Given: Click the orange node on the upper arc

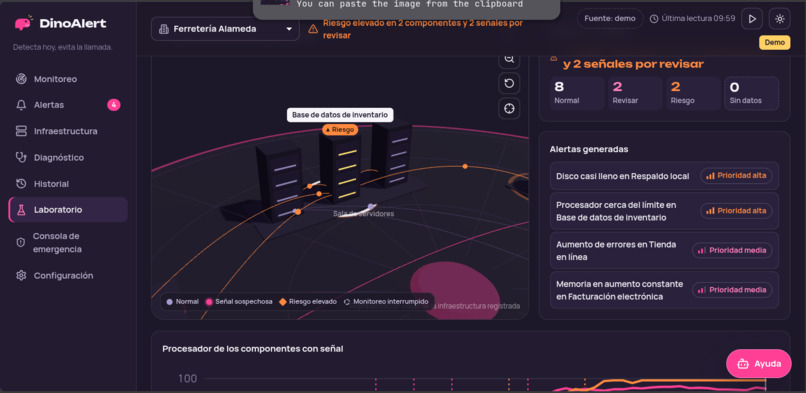Looking at the screenshot, I should pos(465,166).
